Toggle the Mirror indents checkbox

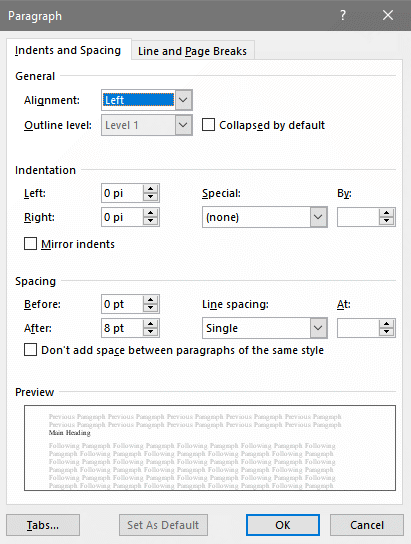31,244
